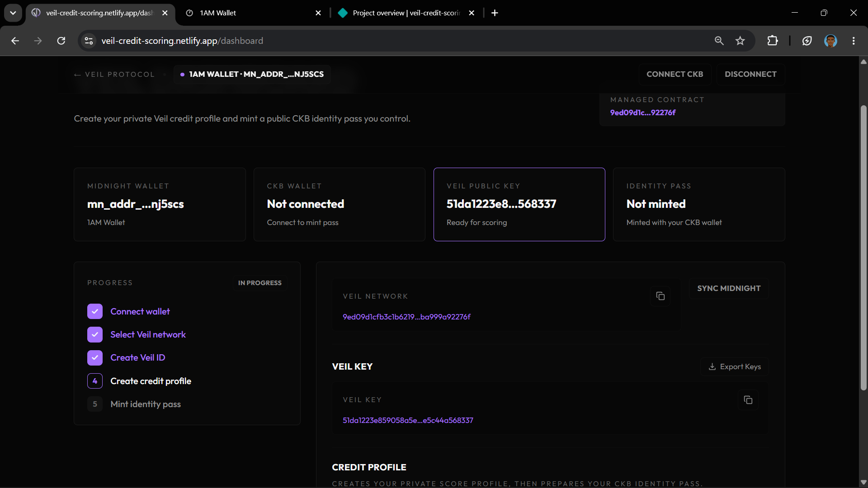
Task: Open site information icon in address bar
Action: tap(89, 41)
